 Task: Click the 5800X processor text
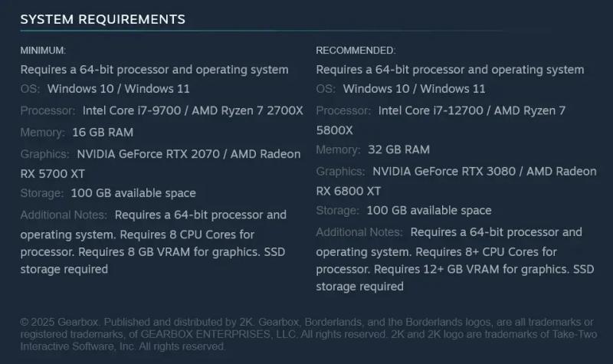334,130
